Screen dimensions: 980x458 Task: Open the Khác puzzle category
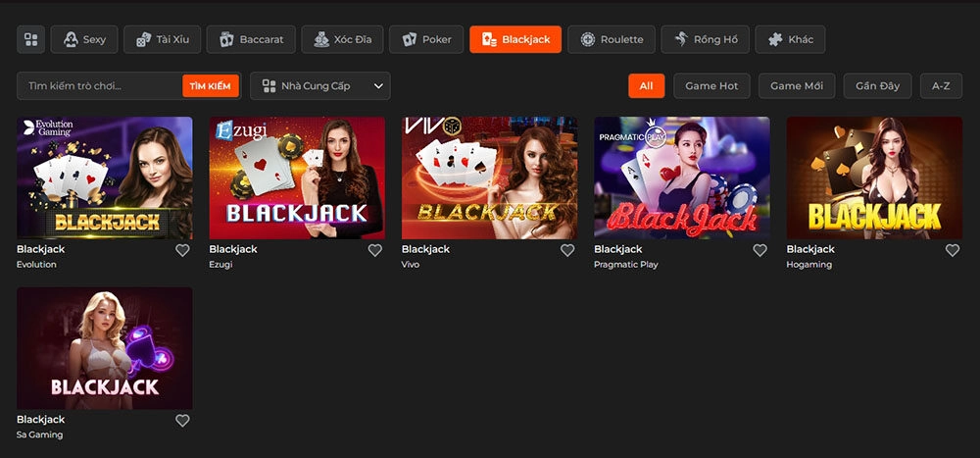pos(790,39)
